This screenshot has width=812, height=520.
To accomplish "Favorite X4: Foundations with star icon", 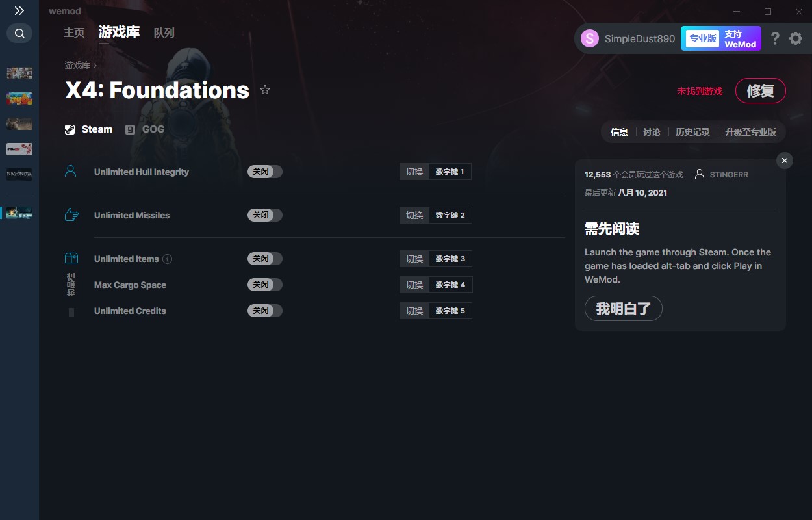I will tap(265, 90).
